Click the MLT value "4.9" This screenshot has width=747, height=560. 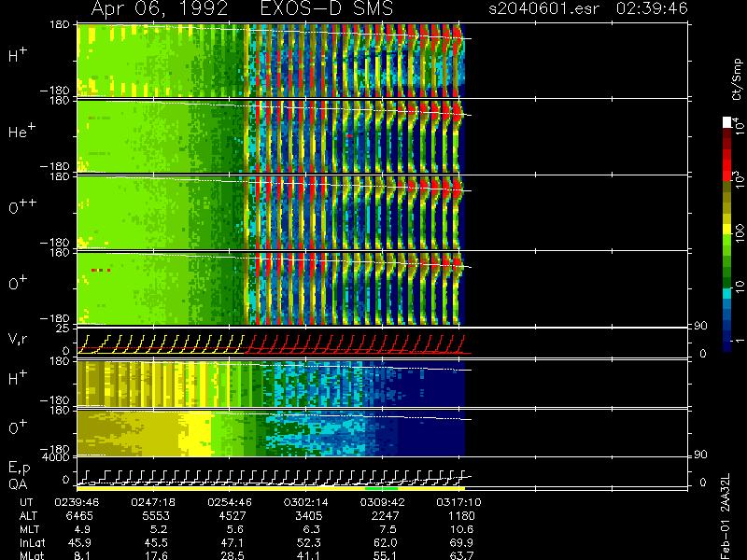pos(82,529)
